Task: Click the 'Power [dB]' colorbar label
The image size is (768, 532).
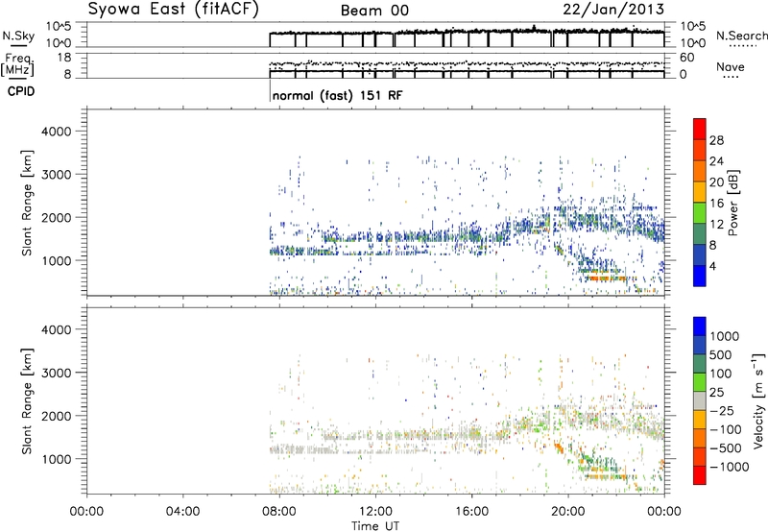Action: click(732, 203)
